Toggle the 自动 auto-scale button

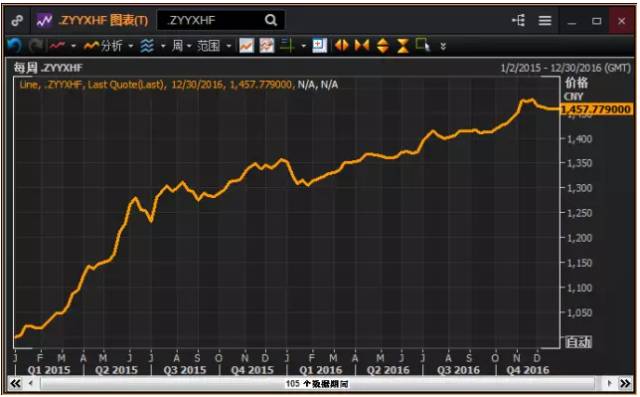coord(578,342)
